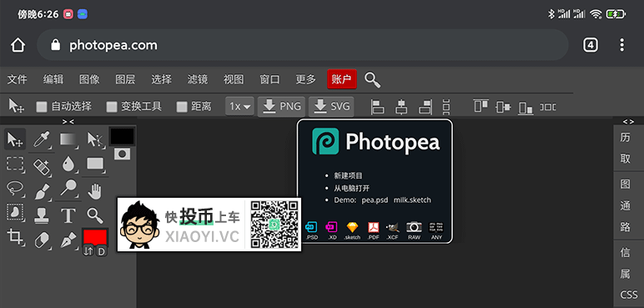Select the Zoom magnifier tool in toolbox
Image resolution: width=644 pixels, height=308 pixels.
pos(95,215)
